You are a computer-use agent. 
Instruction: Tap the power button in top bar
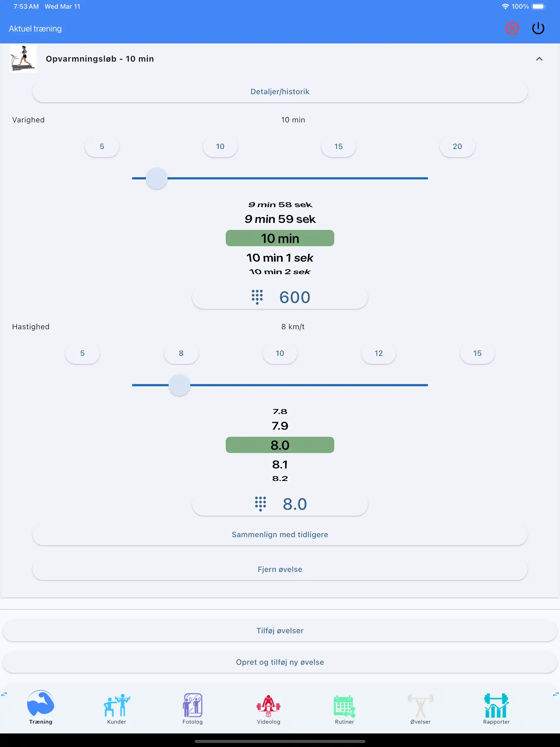coord(538,29)
